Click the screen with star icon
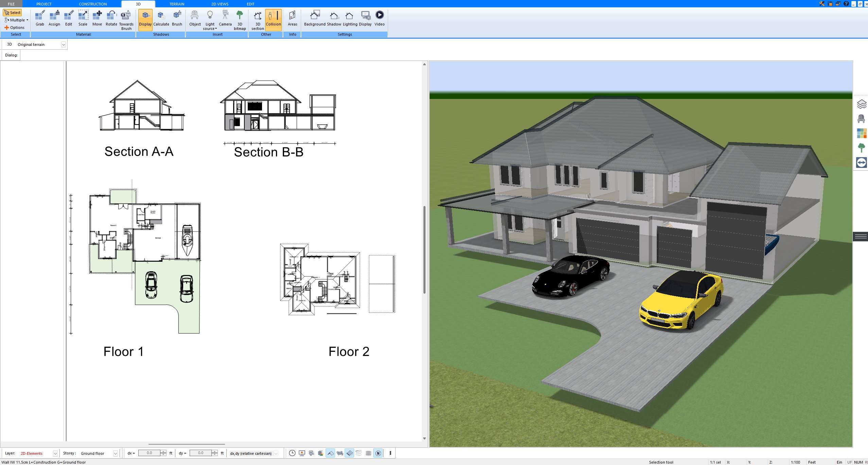The image size is (868, 465). point(302,453)
